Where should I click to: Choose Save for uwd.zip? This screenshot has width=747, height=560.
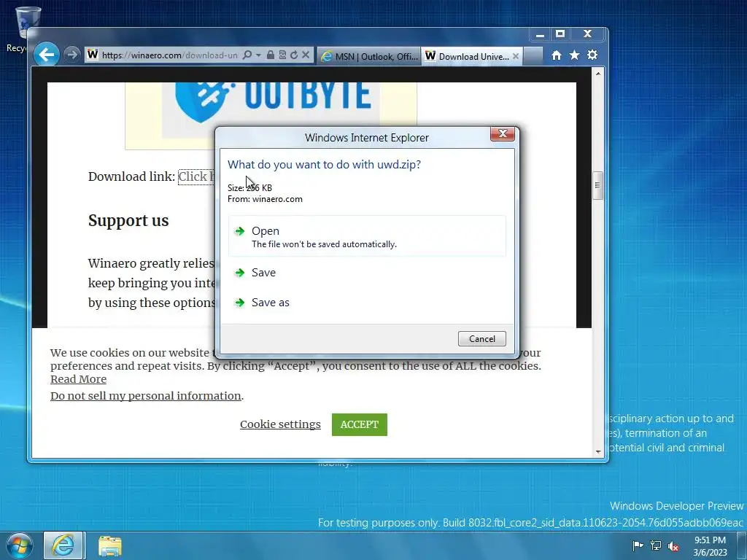(367, 273)
